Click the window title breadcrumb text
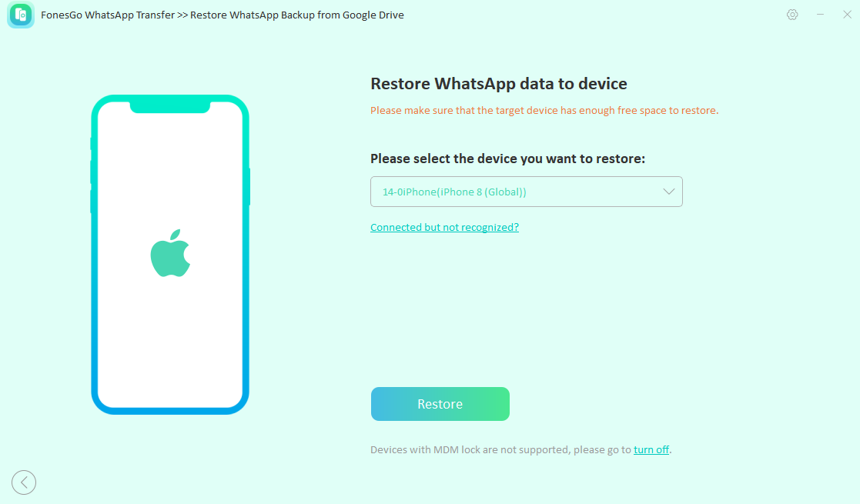The image size is (860, 504). (x=223, y=15)
